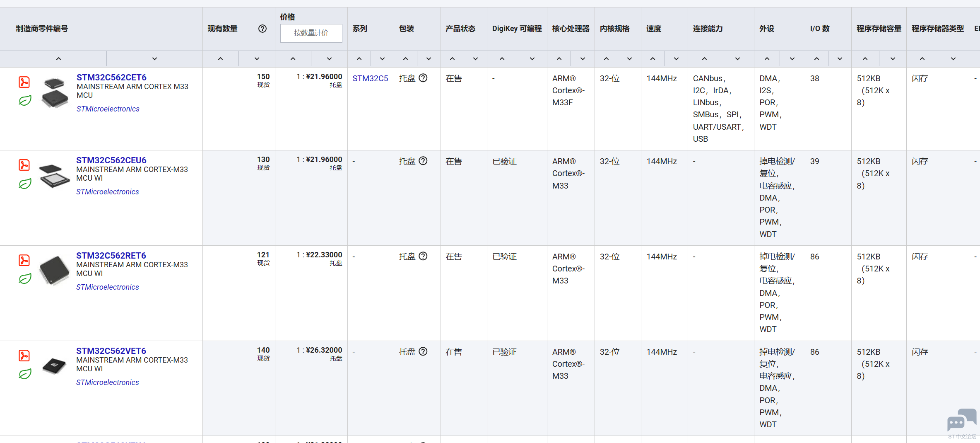
Task: Click the 按数量计价 quantity pricing field
Action: pos(311,33)
